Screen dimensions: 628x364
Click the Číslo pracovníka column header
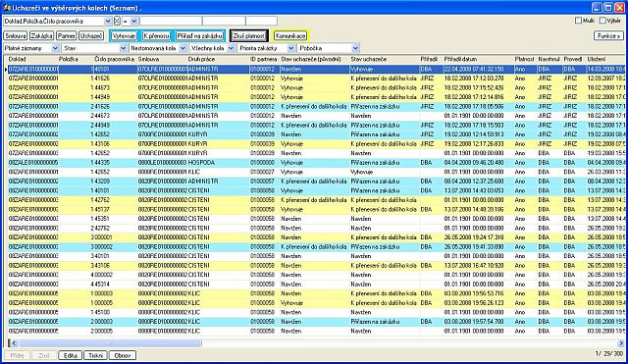(x=114, y=59)
